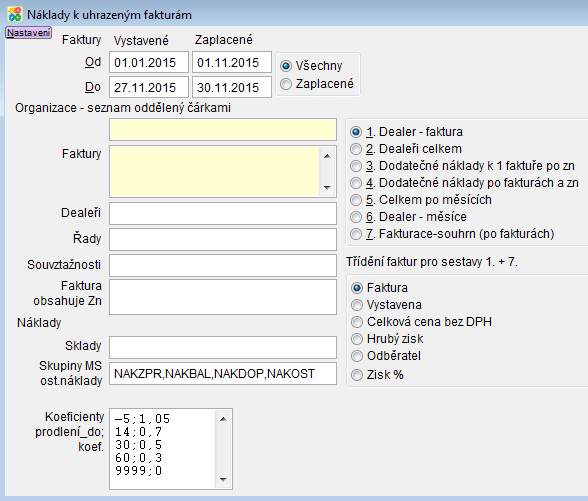This screenshot has width=588, height=501.
Task: Click the Faktury list scroll-down arrow
Action: (x=327, y=188)
